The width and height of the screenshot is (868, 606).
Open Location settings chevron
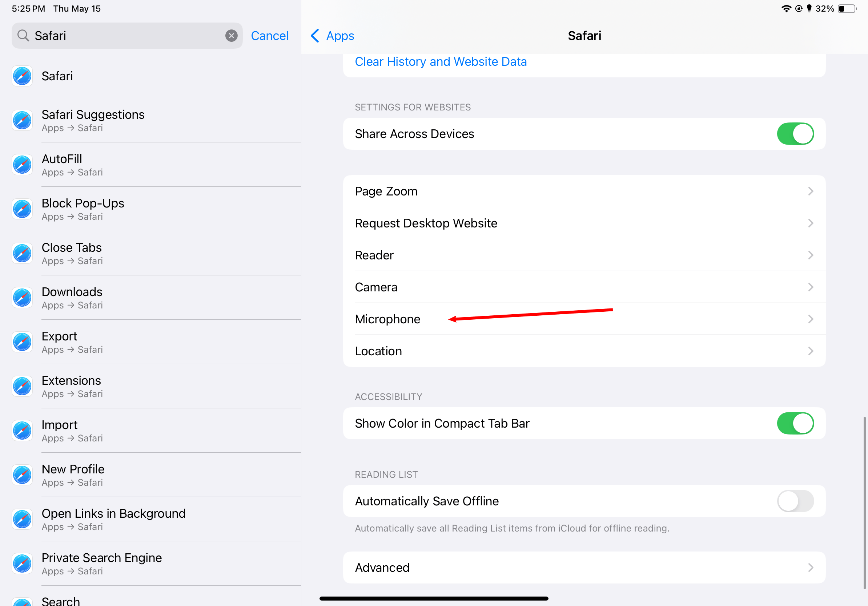tap(811, 351)
